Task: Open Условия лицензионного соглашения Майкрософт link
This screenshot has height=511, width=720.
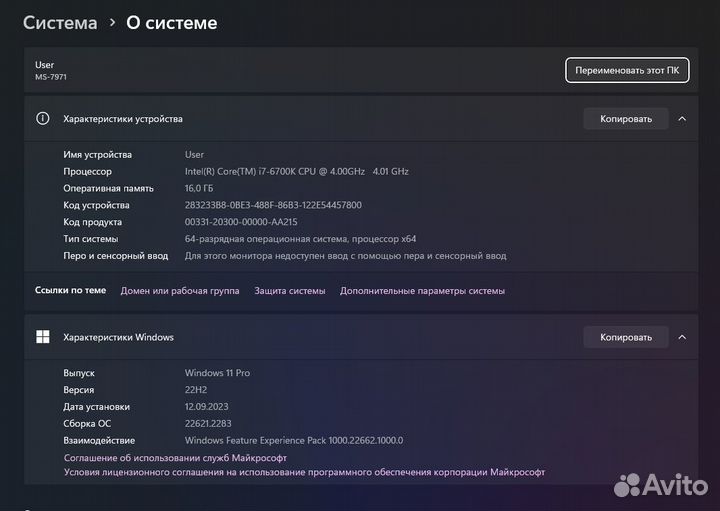Action: pyautogui.click(x=304, y=472)
